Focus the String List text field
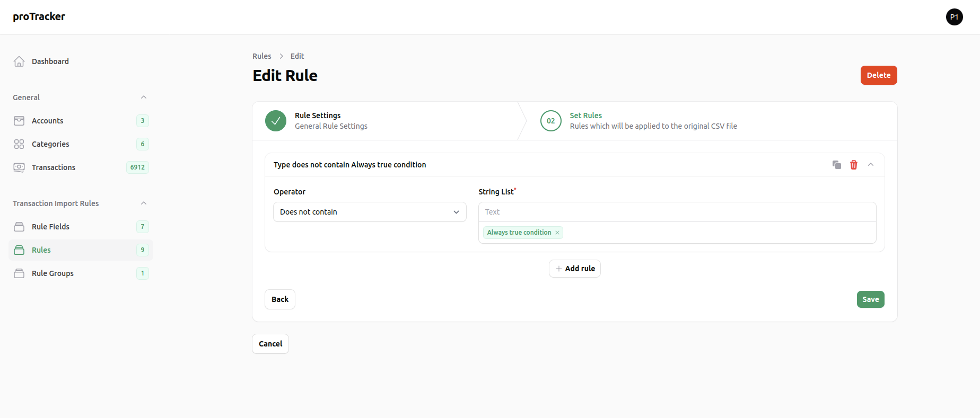980x418 pixels. pos(677,212)
